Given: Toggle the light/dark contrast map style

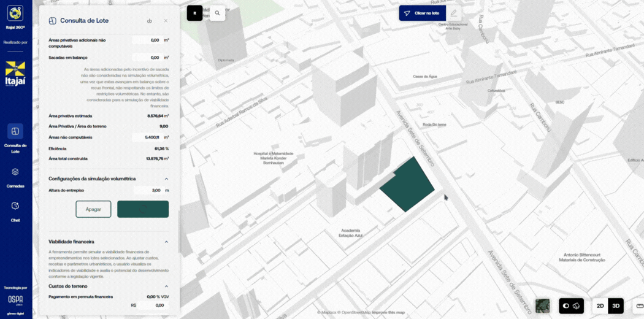Looking at the screenshot, I should [x=566, y=306].
